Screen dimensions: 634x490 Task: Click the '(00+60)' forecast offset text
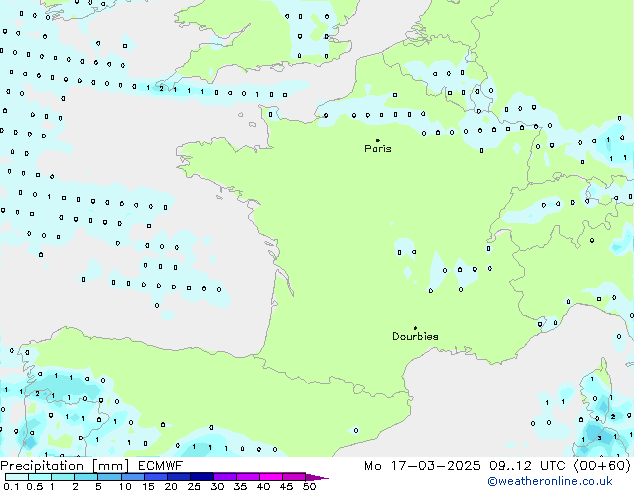click(602, 466)
